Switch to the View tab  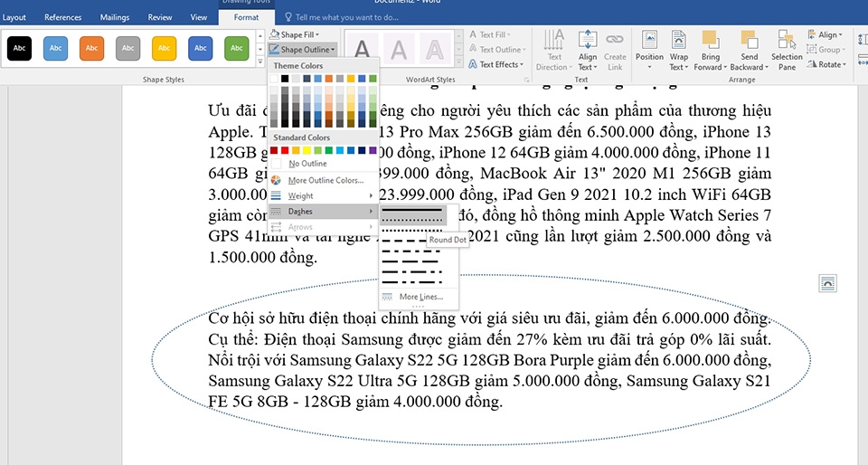click(x=199, y=17)
